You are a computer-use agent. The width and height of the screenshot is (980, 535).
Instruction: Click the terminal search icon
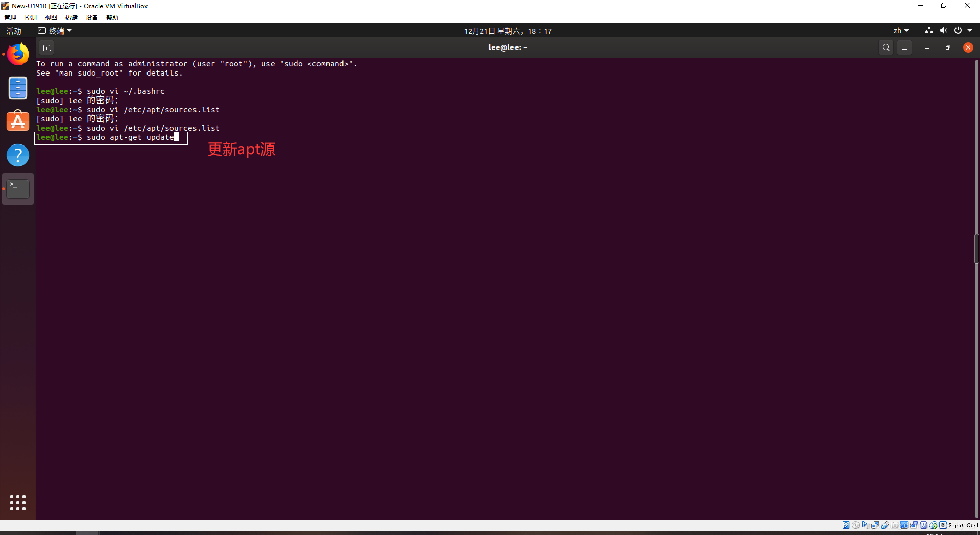point(886,47)
